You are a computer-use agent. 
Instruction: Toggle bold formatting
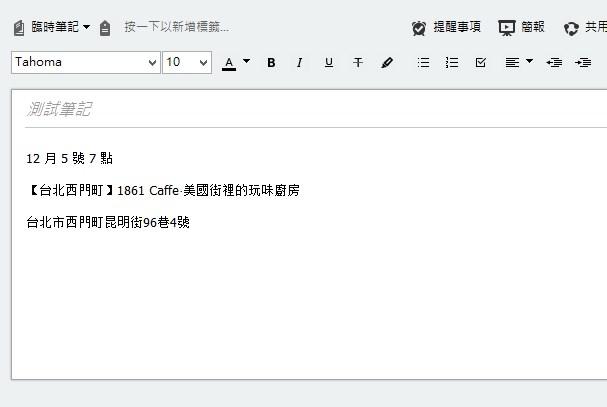pyautogui.click(x=271, y=63)
